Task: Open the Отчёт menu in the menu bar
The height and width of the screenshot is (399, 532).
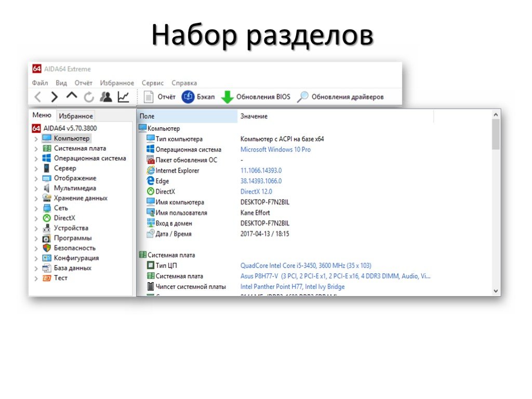Action: (x=83, y=83)
